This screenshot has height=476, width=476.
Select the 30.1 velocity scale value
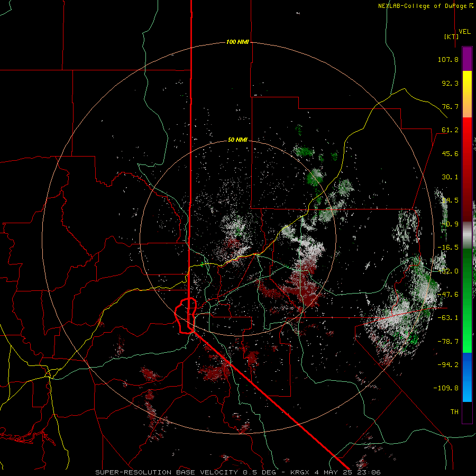tap(450, 177)
